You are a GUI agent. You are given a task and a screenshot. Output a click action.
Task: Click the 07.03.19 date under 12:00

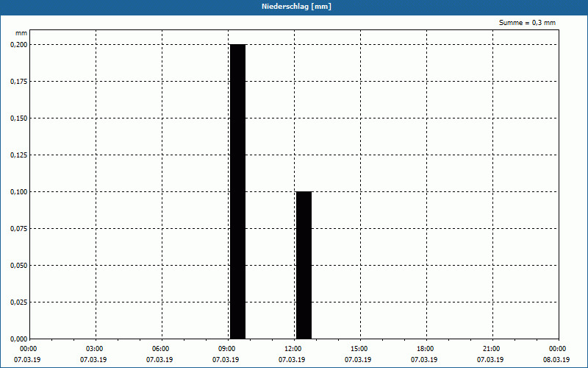(x=292, y=360)
